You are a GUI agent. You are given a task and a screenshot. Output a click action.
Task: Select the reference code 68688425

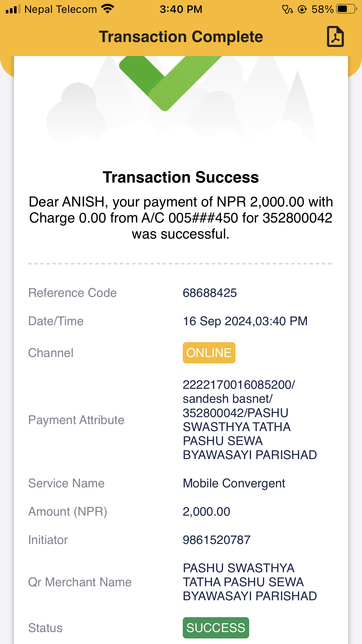tap(210, 293)
